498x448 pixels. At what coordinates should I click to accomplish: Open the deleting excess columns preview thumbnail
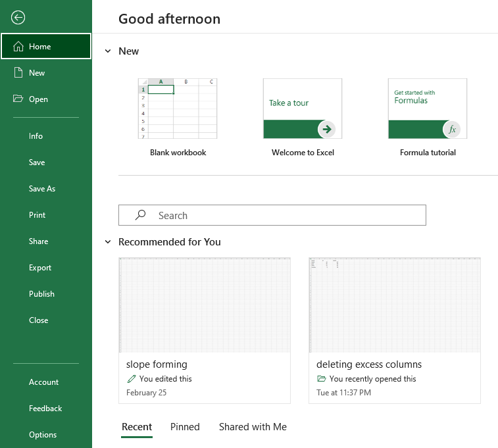(395, 305)
